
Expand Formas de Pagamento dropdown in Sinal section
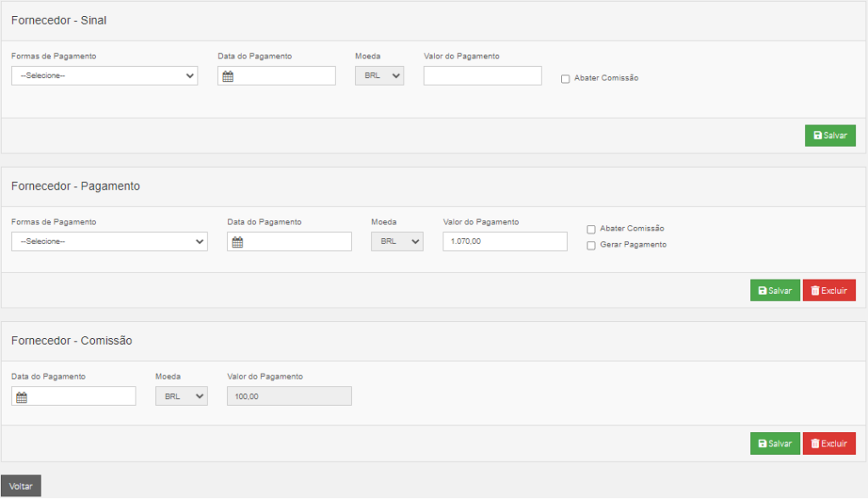104,75
